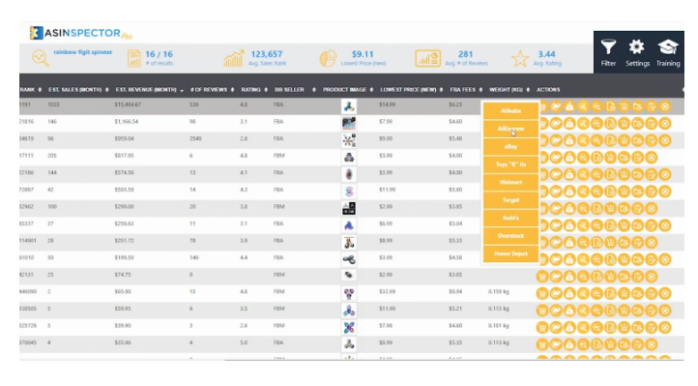Choose Target from the sourcing menu
Screen dimensions: 698x386
(511, 200)
